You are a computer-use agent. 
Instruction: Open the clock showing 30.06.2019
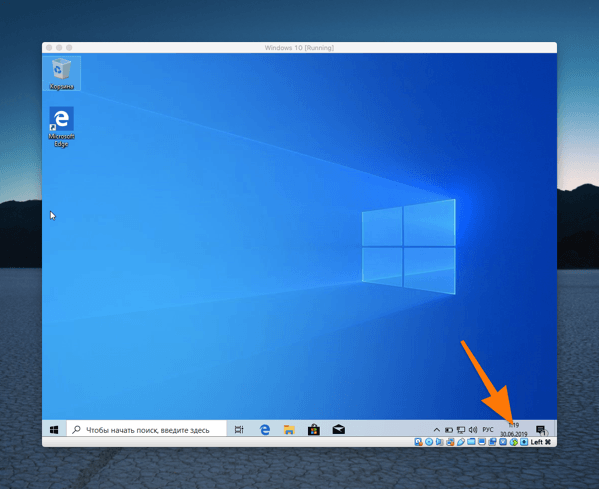coord(514,430)
